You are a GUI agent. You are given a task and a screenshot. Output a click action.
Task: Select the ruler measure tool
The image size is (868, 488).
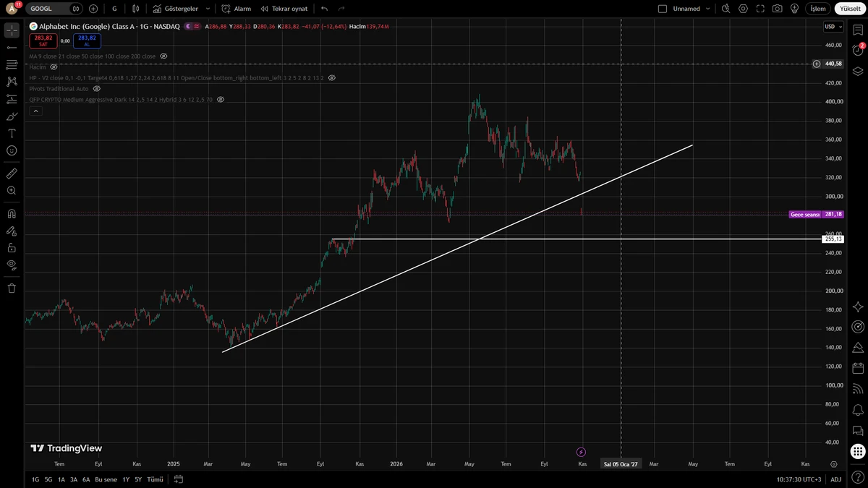pos(12,174)
